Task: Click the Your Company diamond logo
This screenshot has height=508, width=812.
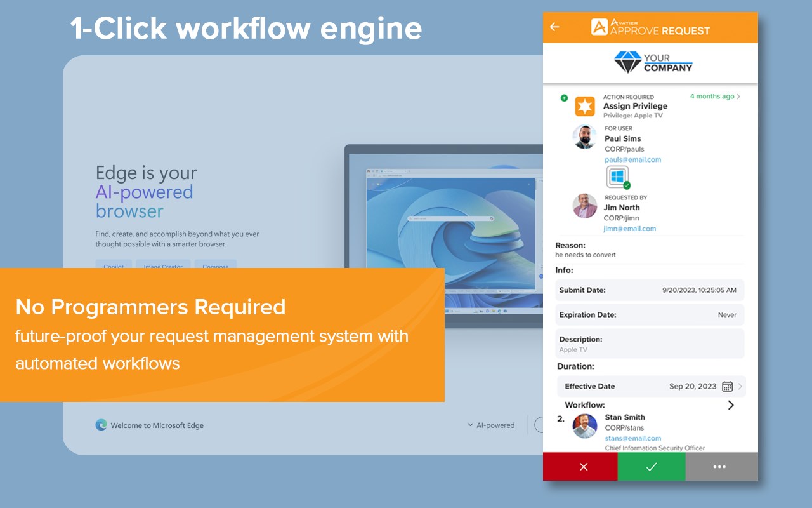Action: [627, 62]
